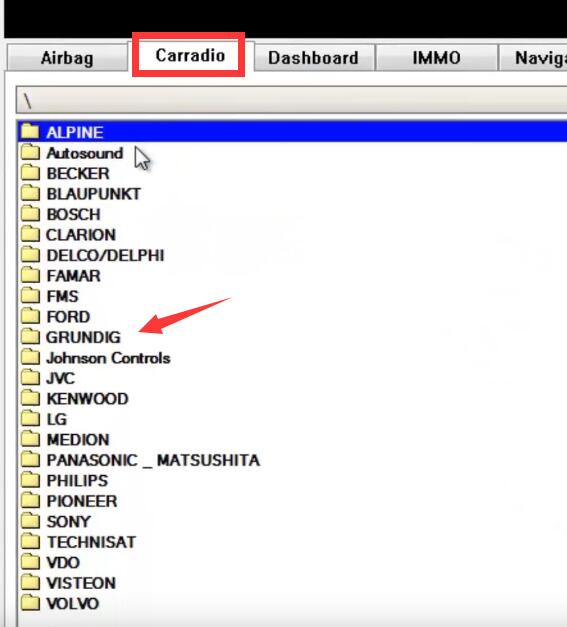Open the Dashboard tab
567x627 pixels.
314,58
